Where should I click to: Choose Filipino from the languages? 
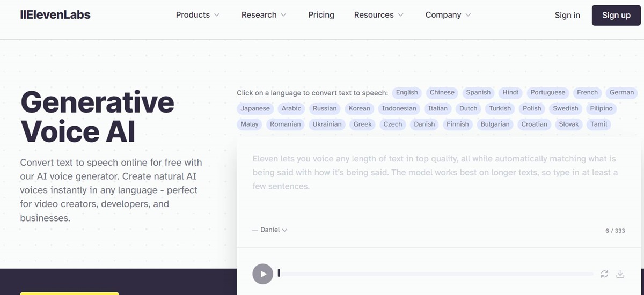pyautogui.click(x=601, y=108)
